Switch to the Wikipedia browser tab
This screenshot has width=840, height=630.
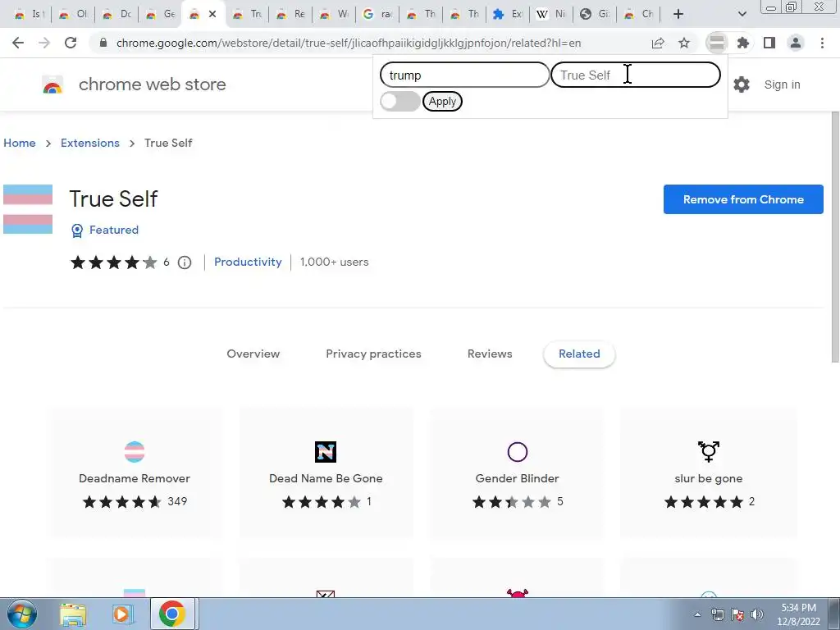[550, 14]
